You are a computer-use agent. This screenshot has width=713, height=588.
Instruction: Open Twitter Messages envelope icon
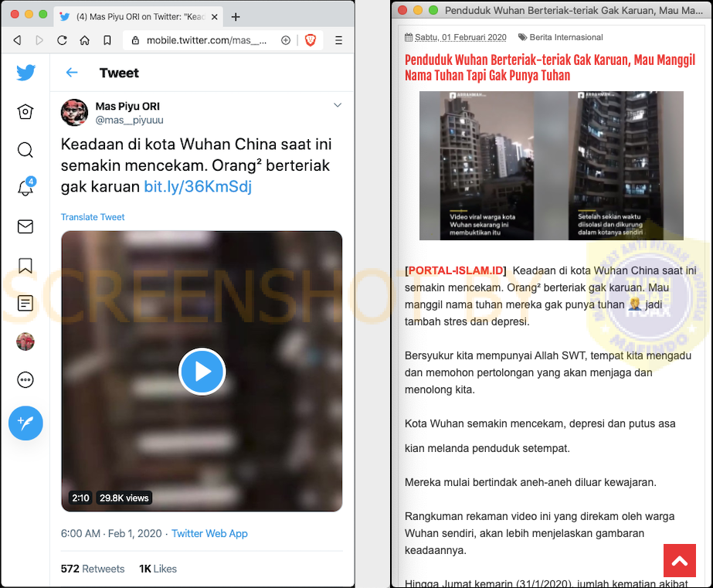click(25, 226)
